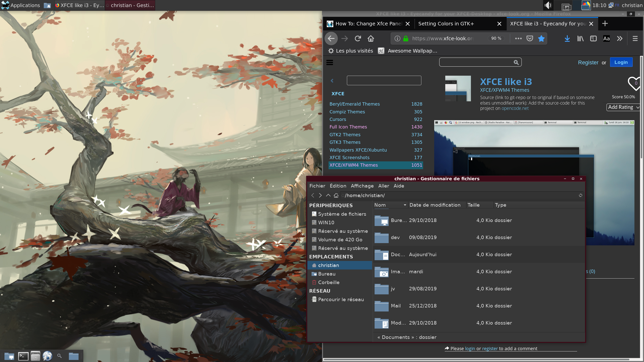Open application finder magnifier in dock
The image size is (644, 362).
[59, 356]
